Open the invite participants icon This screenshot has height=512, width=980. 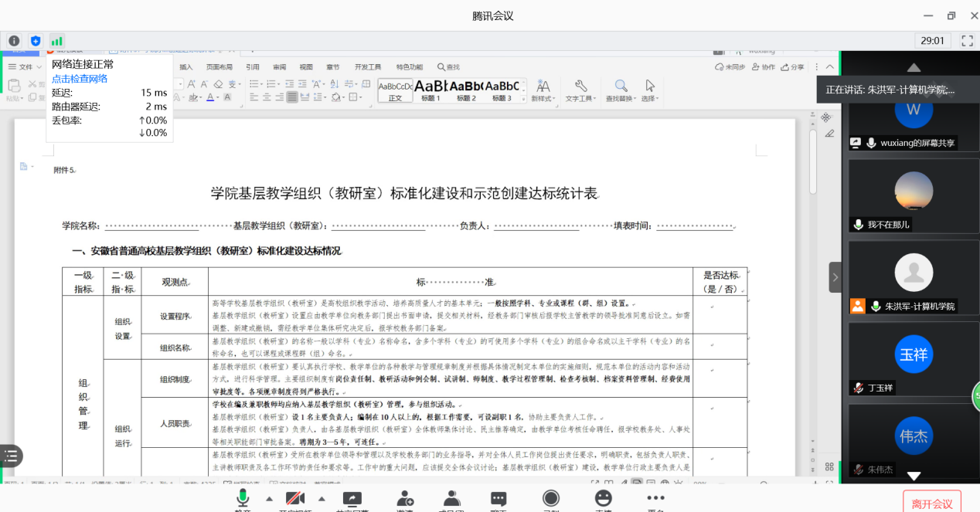[x=405, y=500]
